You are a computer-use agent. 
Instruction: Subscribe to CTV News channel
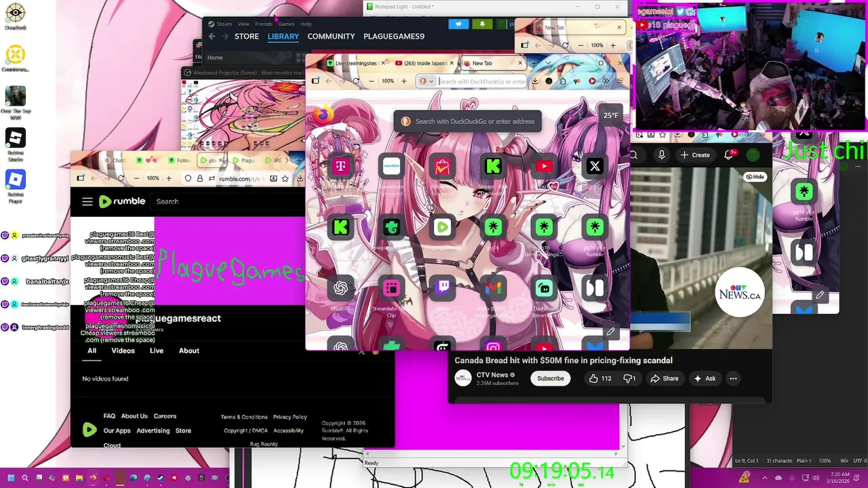(x=551, y=379)
